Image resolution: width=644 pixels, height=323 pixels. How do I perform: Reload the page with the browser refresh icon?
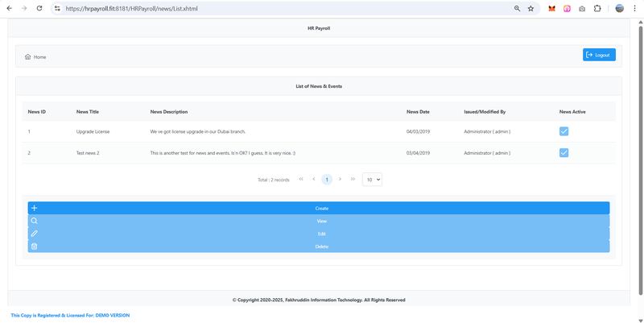click(39, 9)
